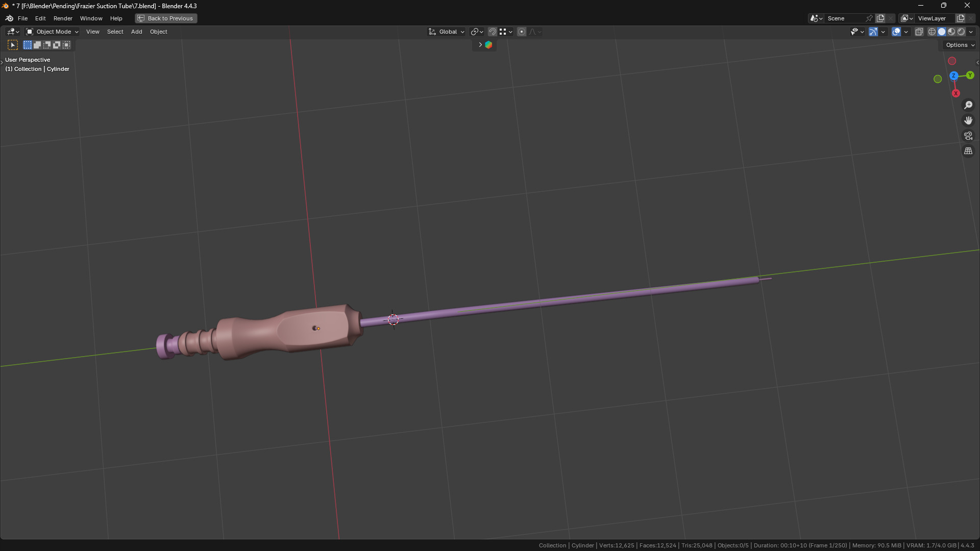Choose the Subtract selection mode

coord(47,45)
